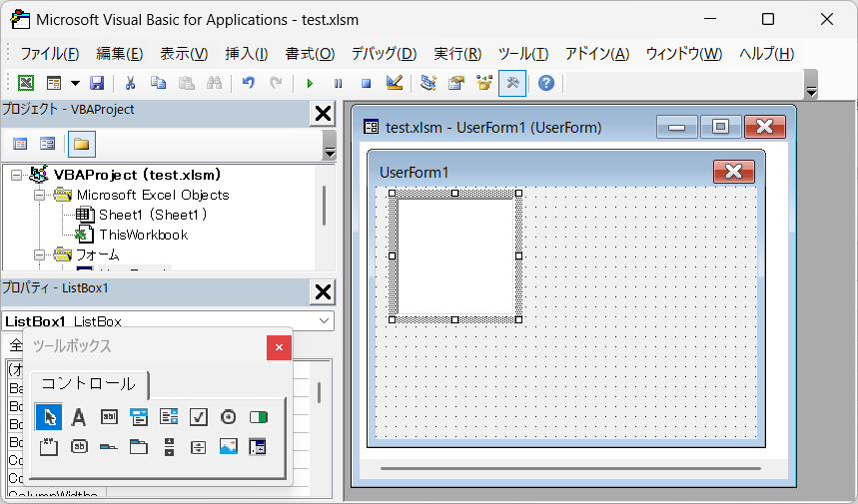Open the Object Browser toolbar icon
The width and height of the screenshot is (858, 504).
[x=484, y=83]
